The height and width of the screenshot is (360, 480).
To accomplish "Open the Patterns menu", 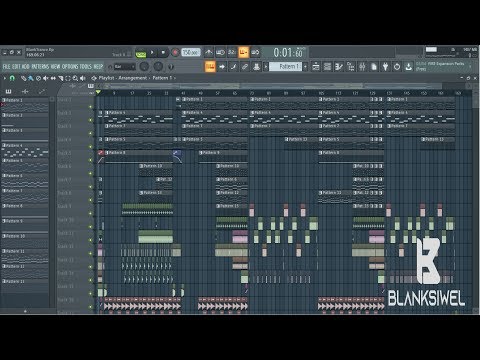I will [x=40, y=67].
